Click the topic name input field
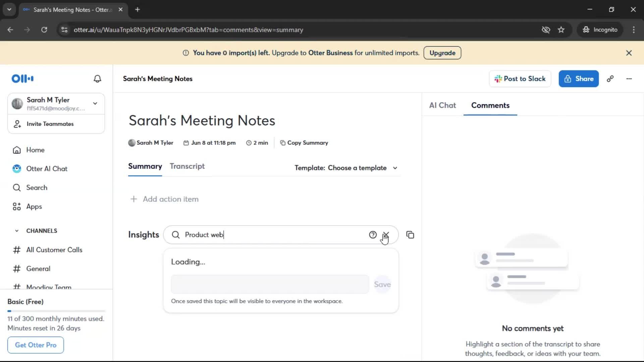Image resolution: width=644 pixels, height=362 pixels. point(270,284)
